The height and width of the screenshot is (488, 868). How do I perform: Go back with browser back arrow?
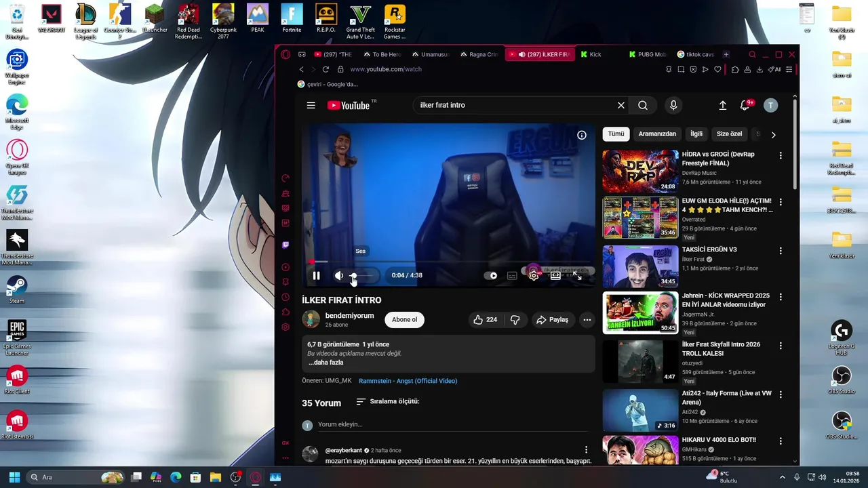point(302,69)
